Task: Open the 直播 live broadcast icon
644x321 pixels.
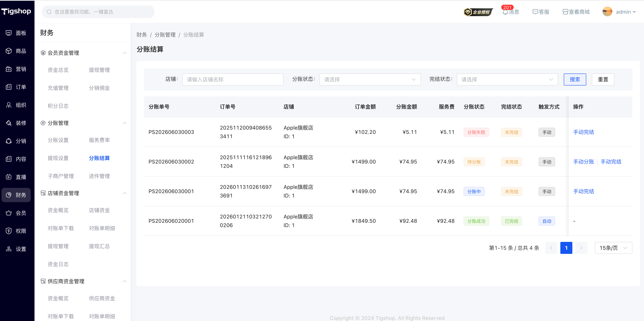Action: click(x=9, y=177)
